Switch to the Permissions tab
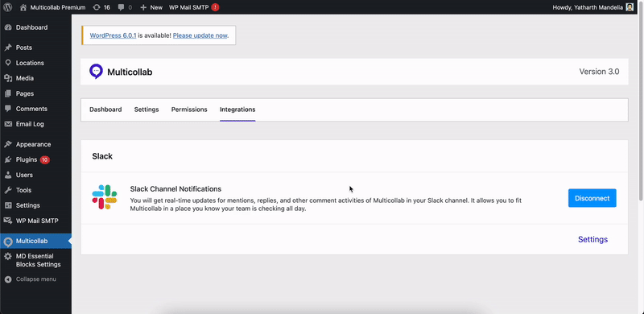Image resolution: width=644 pixels, height=314 pixels. [x=189, y=109]
